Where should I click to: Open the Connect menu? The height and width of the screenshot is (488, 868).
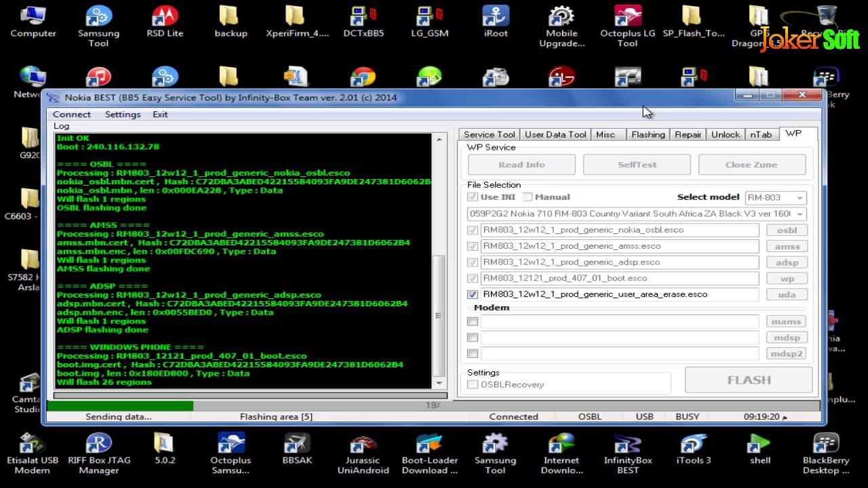tap(72, 115)
